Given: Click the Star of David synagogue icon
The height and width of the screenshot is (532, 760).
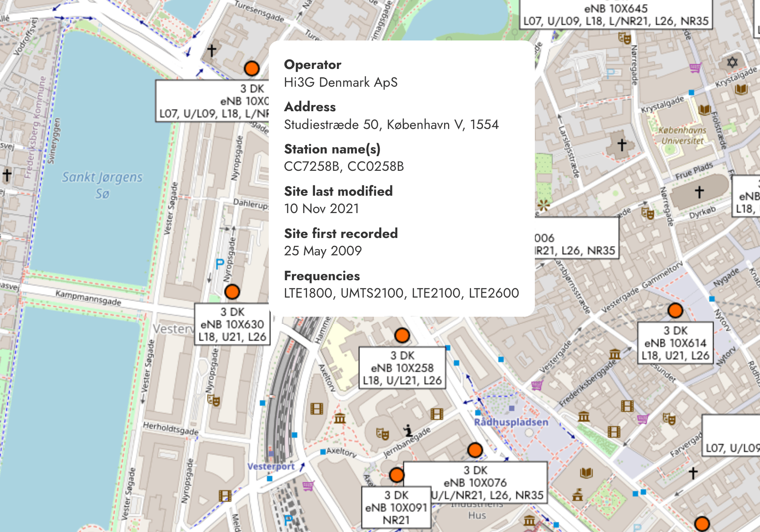Looking at the screenshot, I should (732, 62).
